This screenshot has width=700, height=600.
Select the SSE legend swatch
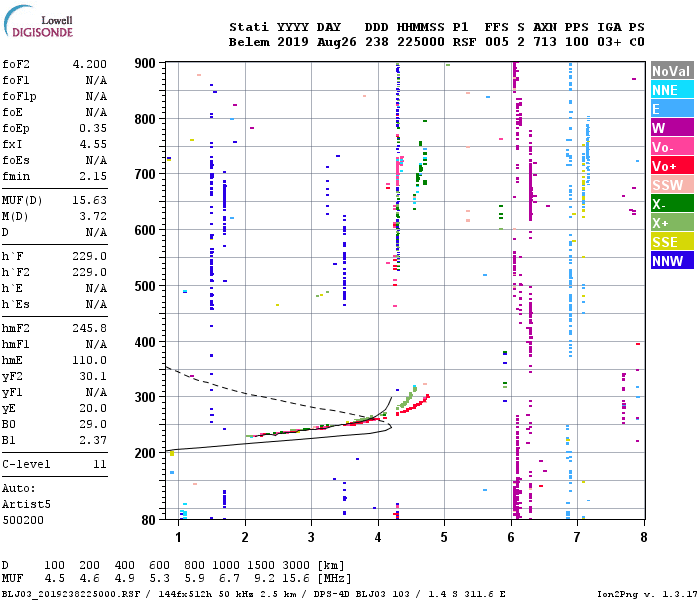click(x=672, y=242)
